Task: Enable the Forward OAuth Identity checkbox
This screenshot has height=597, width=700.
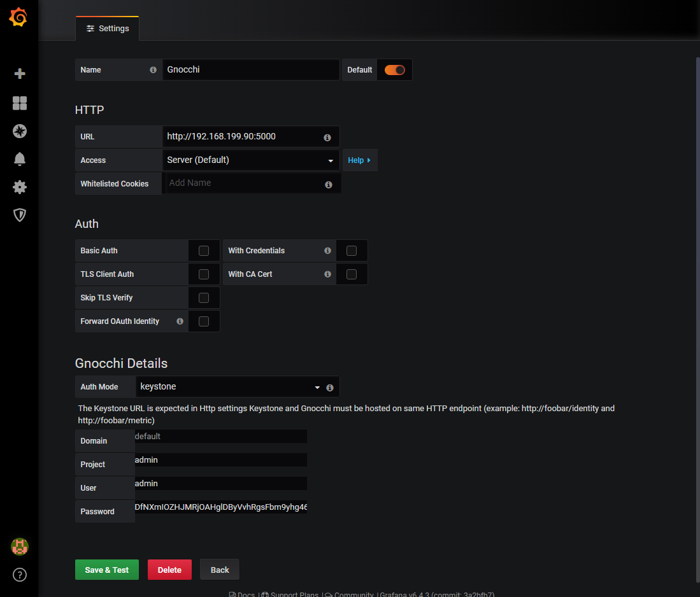Action: click(204, 321)
